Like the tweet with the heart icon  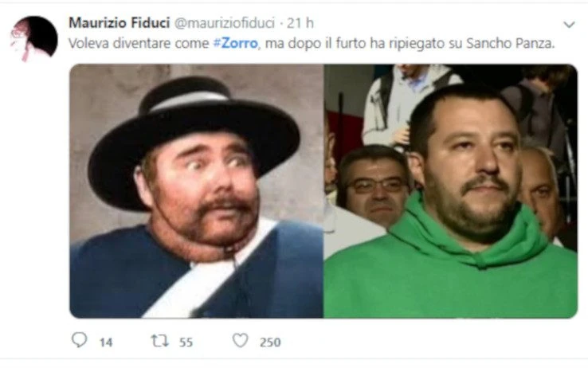(240, 341)
